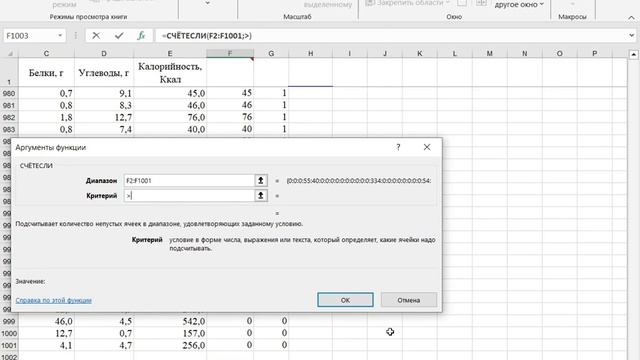Open Insert Function fx icon

pyautogui.click(x=141, y=36)
